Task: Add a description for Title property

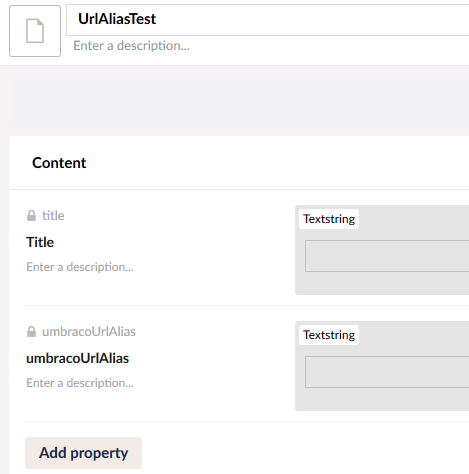Action: [80, 267]
